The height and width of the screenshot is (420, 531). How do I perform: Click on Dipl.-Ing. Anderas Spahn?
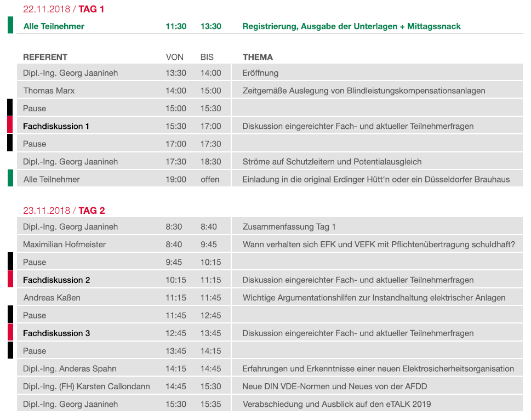[70, 368]
